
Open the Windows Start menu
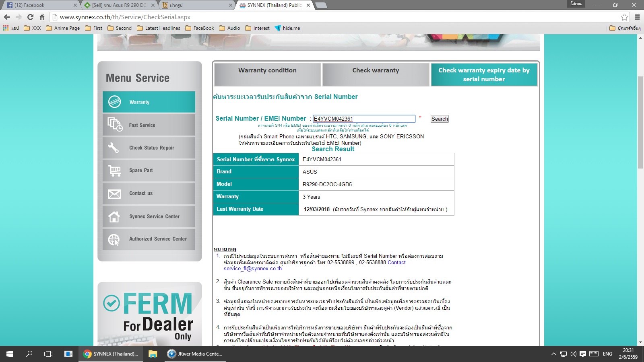tap(10, 354)
